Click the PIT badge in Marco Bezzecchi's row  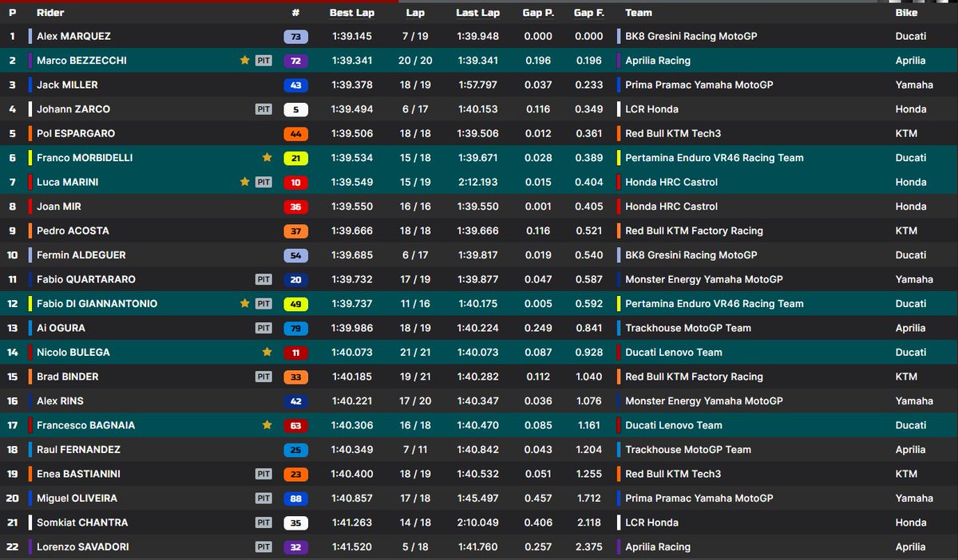263,61
